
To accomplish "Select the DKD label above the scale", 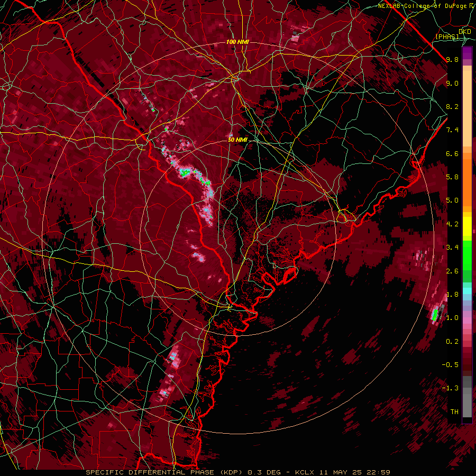I will [464, 32].
